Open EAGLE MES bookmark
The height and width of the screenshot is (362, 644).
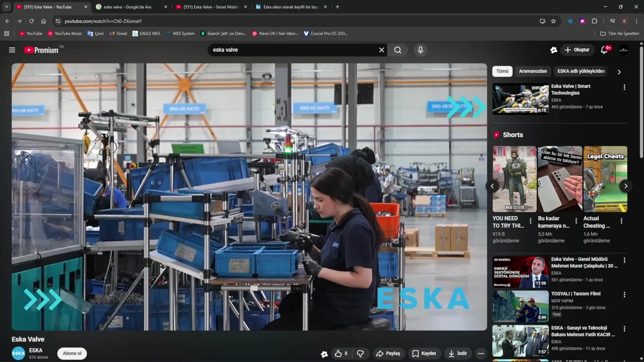point(146,33)
